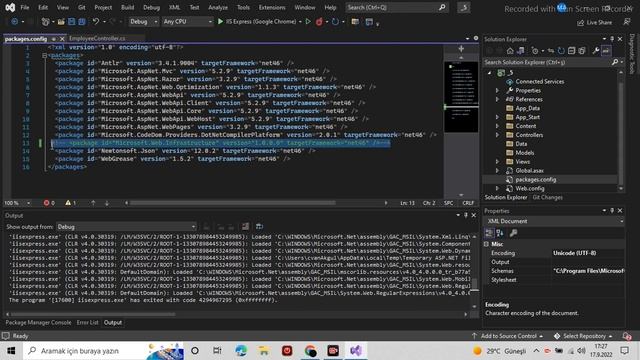
Task: Open the Debug configuration dropdown
Action: click(x=143, y=22)
